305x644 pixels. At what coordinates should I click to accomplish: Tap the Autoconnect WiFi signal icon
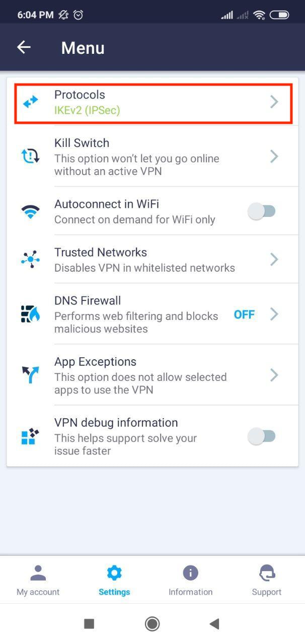click(31, 211)
